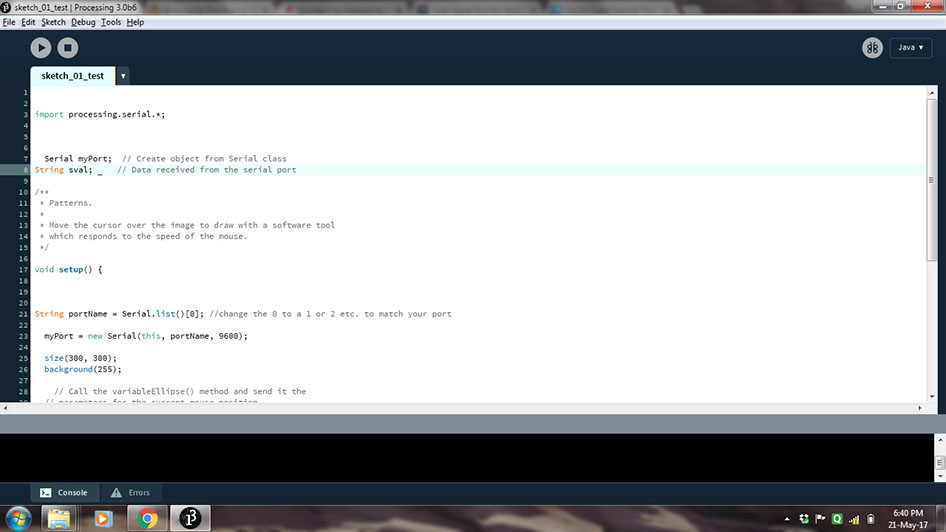Click the green Q tray icon
Viewport: 946px width, 532px height.
(837, 519)
